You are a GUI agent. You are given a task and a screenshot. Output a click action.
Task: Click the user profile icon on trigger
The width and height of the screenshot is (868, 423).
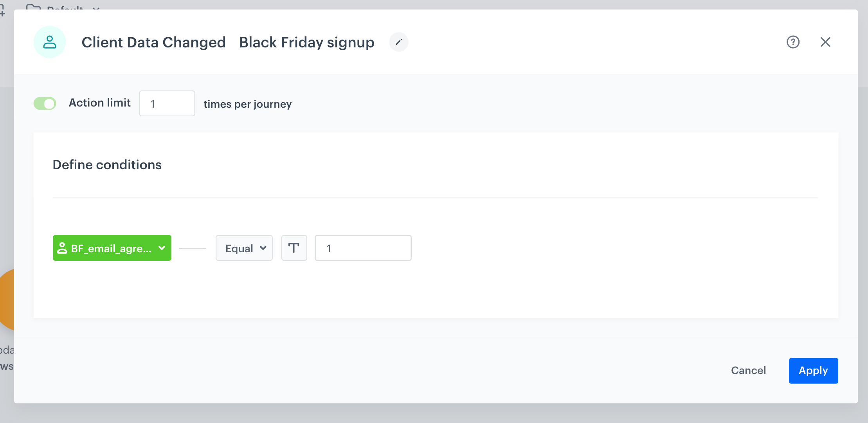[x=49, y=42]
